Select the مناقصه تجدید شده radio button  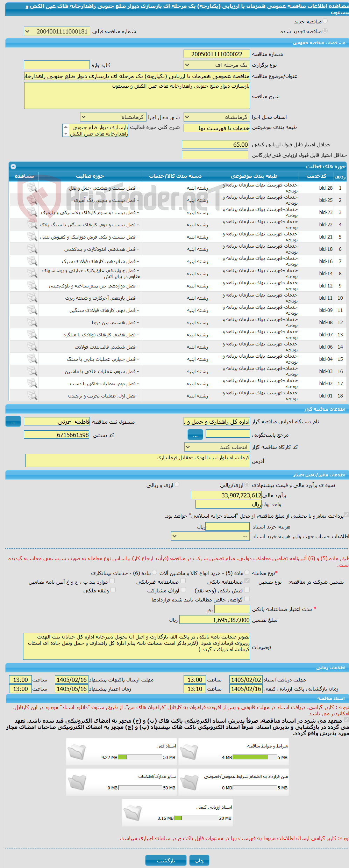pos(325,31)
